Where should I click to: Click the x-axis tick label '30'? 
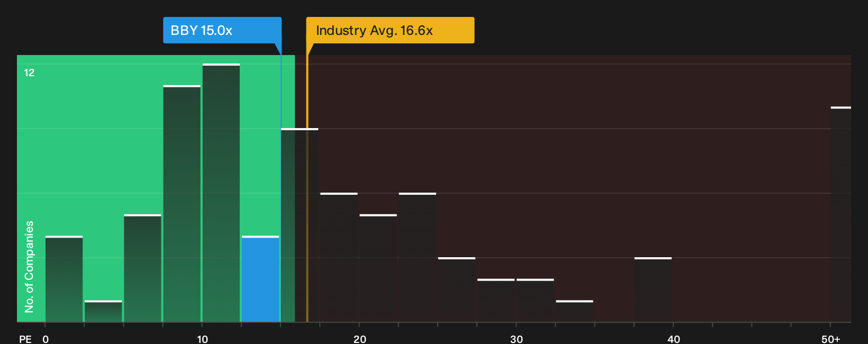pos(517,339)
